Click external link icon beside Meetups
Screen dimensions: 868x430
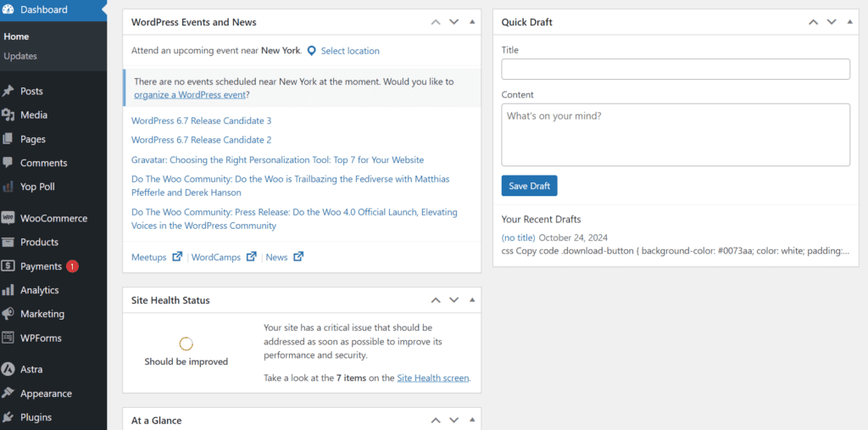coord(177,257)
